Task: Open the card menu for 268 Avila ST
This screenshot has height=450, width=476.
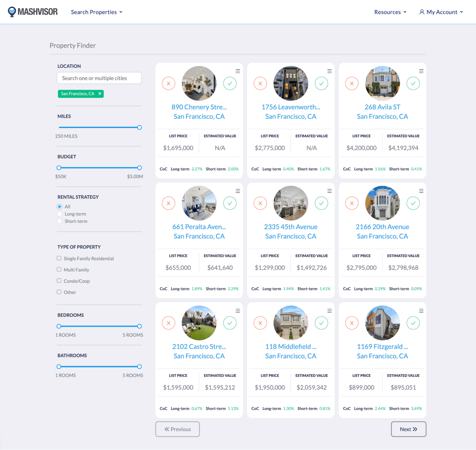Action: 421,71
